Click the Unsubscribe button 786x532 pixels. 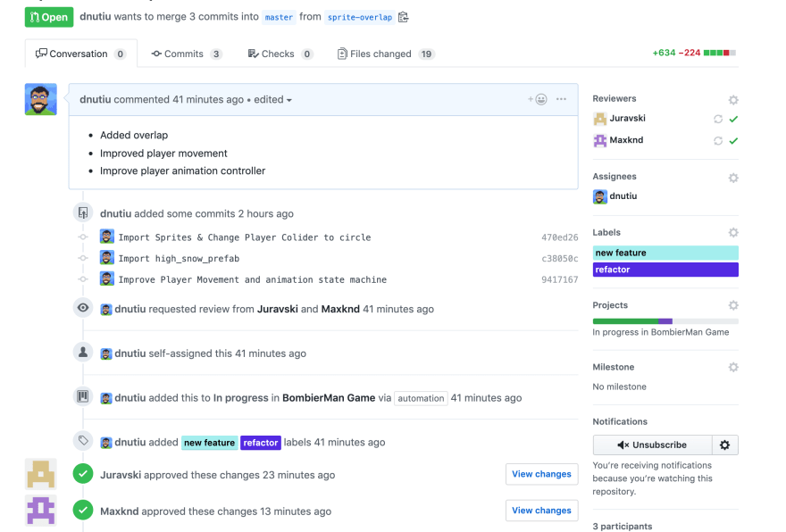[x=652, y=445]
